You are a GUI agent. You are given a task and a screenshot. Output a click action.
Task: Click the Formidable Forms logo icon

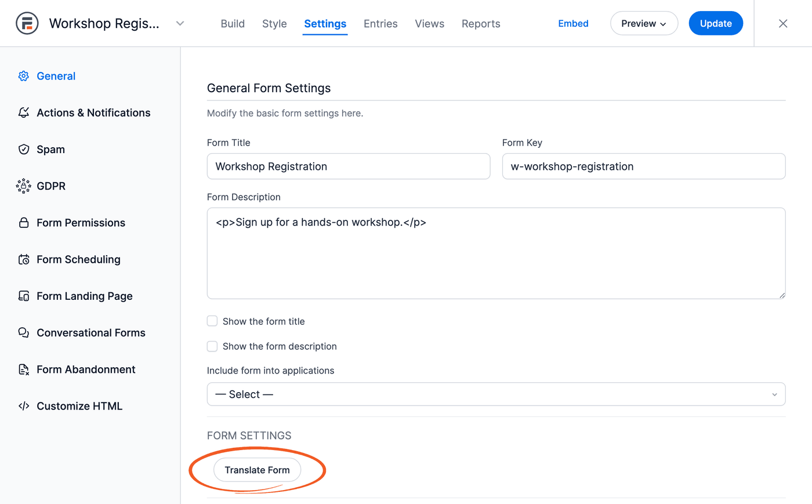pos(27,23)
